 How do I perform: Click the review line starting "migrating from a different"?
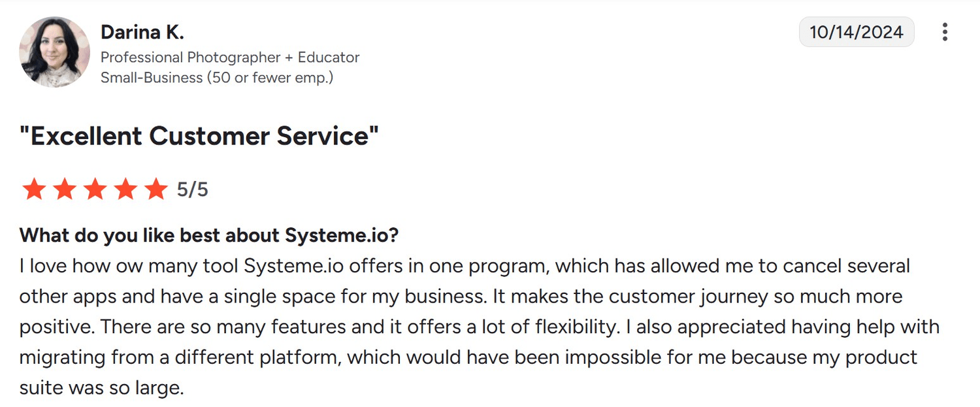point(468,357)
